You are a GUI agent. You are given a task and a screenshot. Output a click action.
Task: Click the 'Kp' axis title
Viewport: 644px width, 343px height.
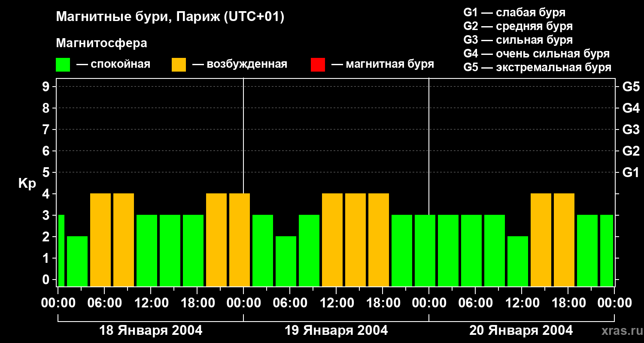27,183
